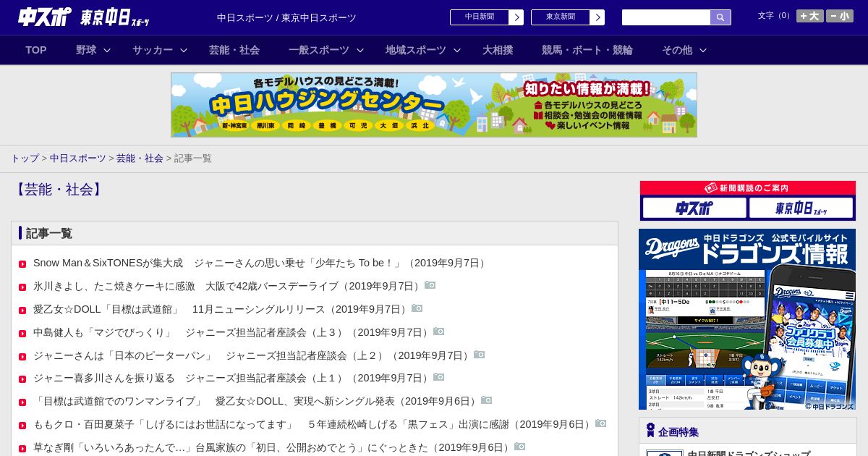Open the ドラゴンズ情報 mobile site banner
The width and height of the screenshot is (868, 456).
[x=747, y=319]
